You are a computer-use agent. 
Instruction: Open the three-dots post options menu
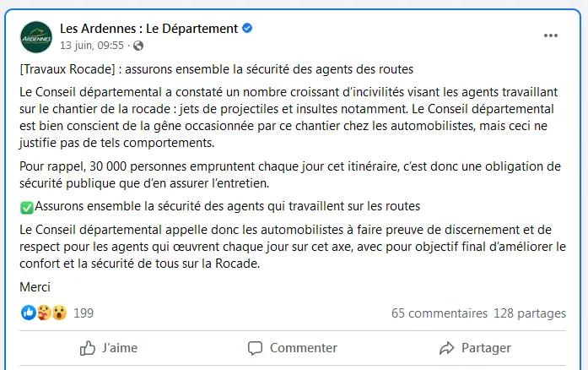pyautogui.click(x=551, y=35)
